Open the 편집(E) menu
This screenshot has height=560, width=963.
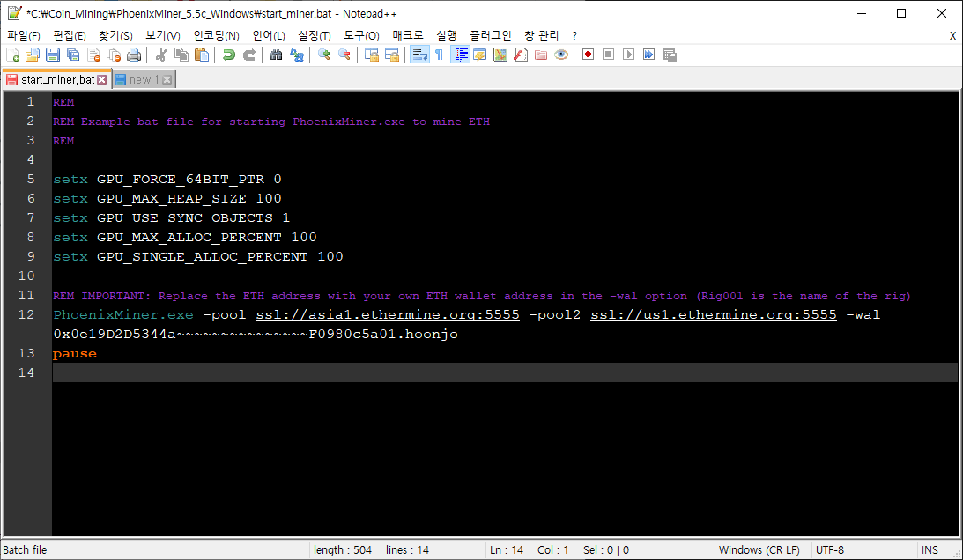pyautogui.click(x=70, y=35)
